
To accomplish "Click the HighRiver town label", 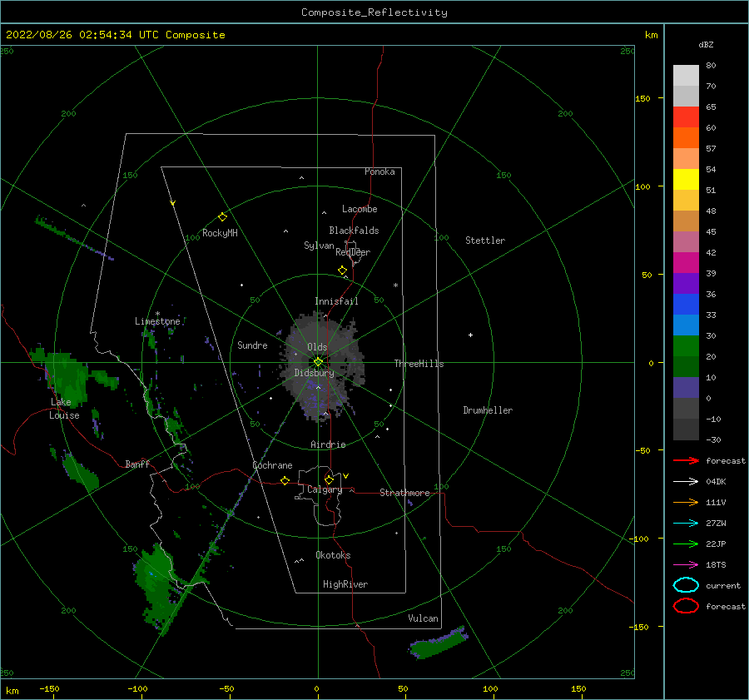I will point(345,584).
